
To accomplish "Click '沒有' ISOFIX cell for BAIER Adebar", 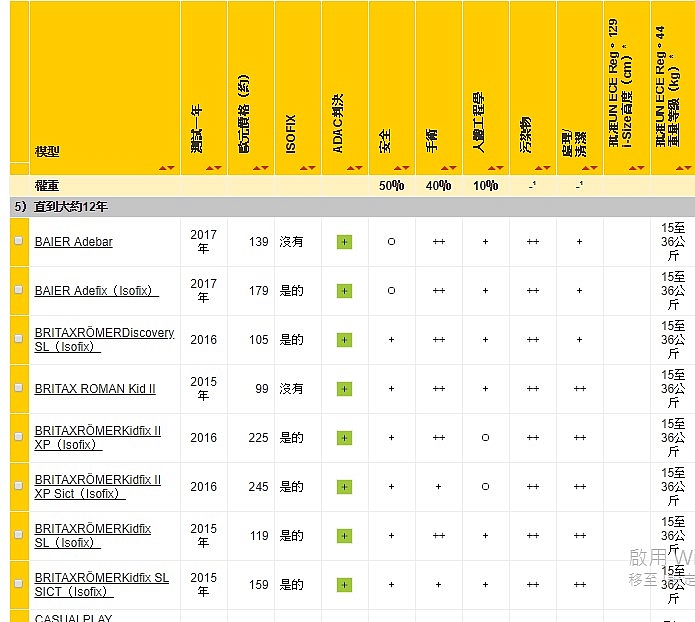I will pos(291,242).
